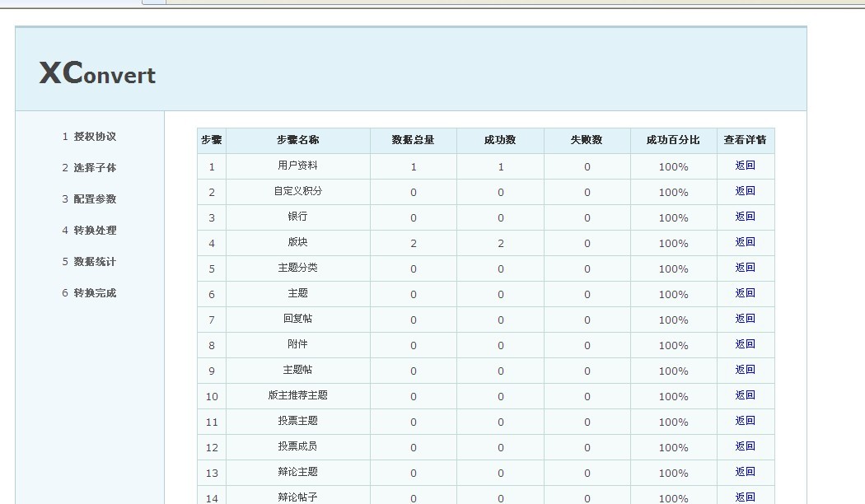Click 返回 link for 版主推荐主题 row

pos(746,395)
